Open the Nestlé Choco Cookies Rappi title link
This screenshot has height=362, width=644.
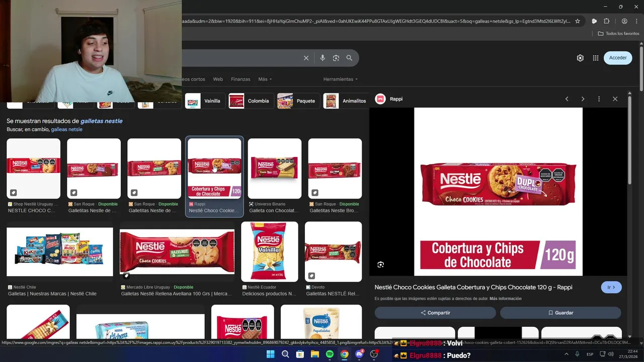tap(473, 287)
